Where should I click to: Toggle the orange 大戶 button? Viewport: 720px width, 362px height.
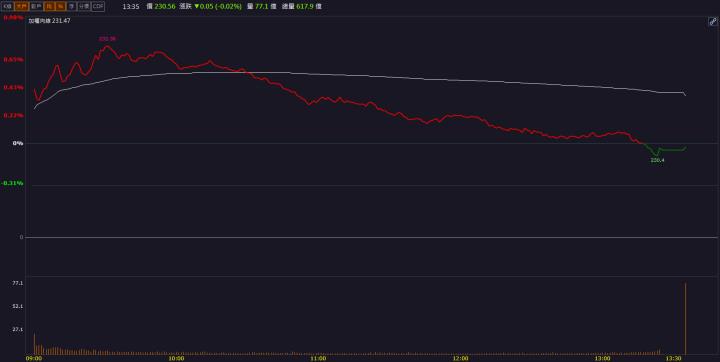[x=22, y=6]
